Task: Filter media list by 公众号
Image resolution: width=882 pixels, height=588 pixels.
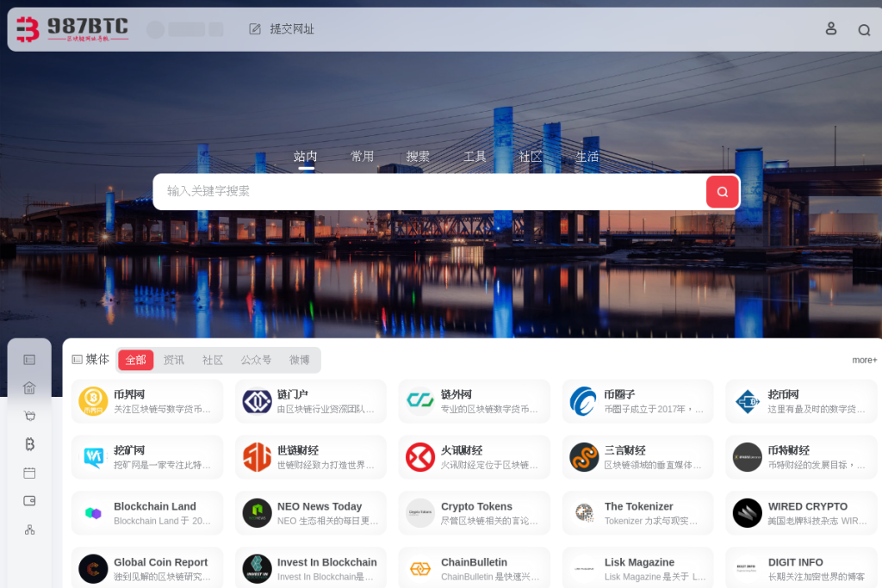Action: (x=256, y=360)
